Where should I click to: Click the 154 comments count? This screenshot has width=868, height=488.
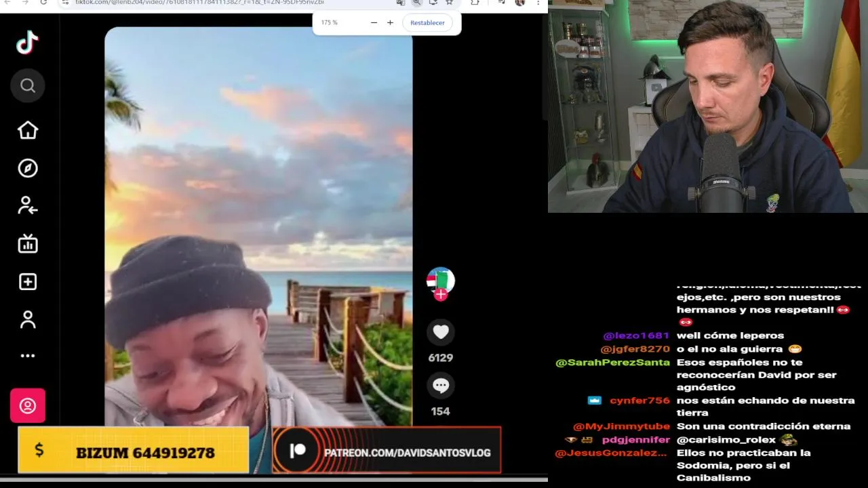click(x=441, y=411)
